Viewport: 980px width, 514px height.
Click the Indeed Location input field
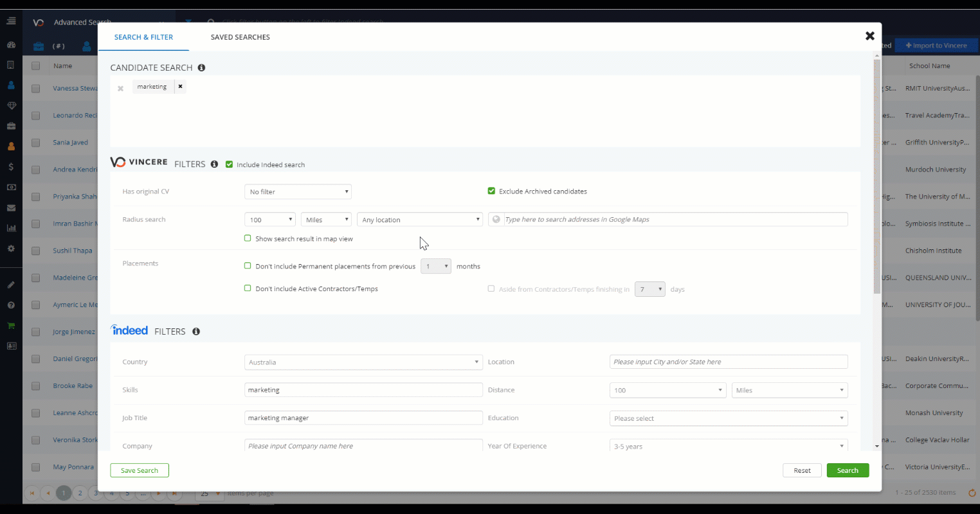[x=729, y=362]
